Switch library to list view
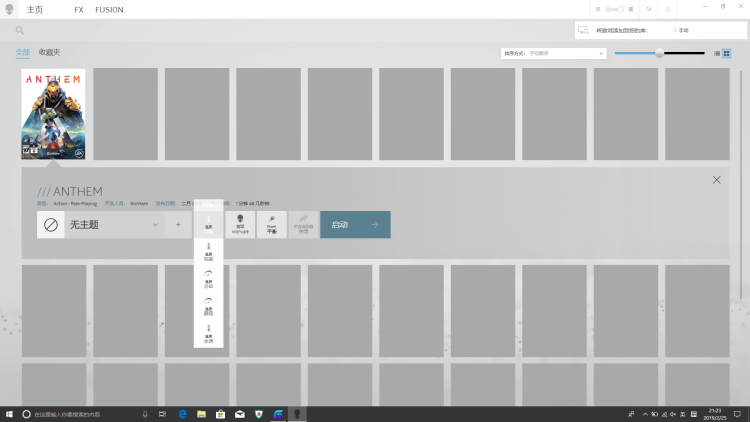The width and height of the screenshot is (750, 422). pos(717,54)
